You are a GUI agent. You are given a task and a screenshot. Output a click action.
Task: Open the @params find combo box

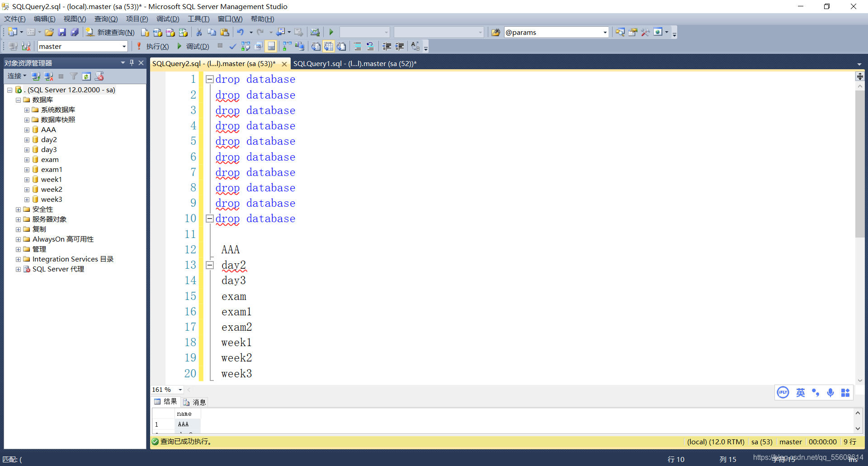(605, 32)
